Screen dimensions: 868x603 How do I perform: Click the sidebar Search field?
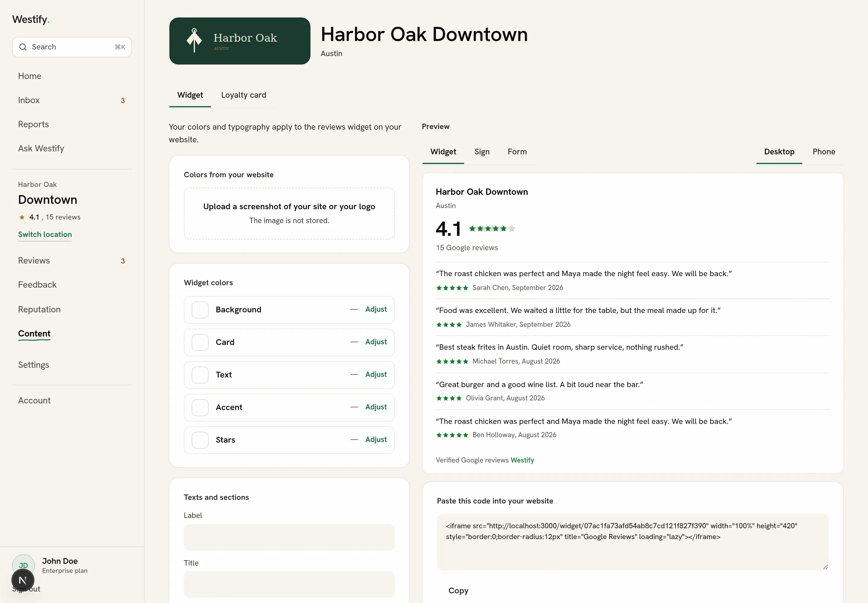point(72,47)
